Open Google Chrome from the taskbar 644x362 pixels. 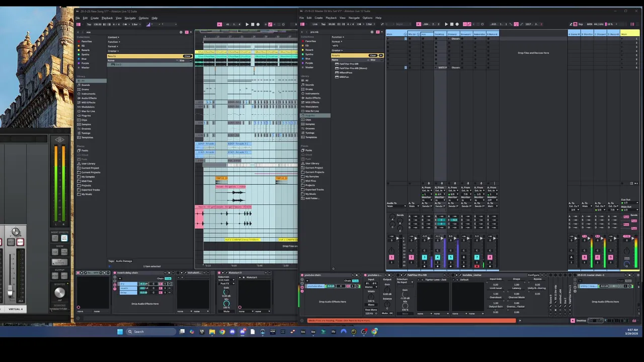pos(222,331)
